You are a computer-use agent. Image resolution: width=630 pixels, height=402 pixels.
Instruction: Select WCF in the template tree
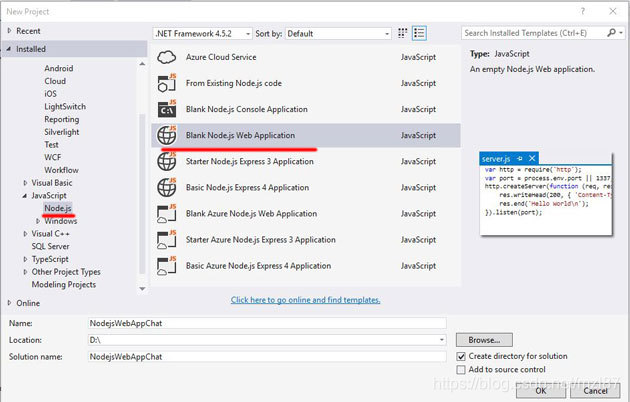[x=53, y=157]
